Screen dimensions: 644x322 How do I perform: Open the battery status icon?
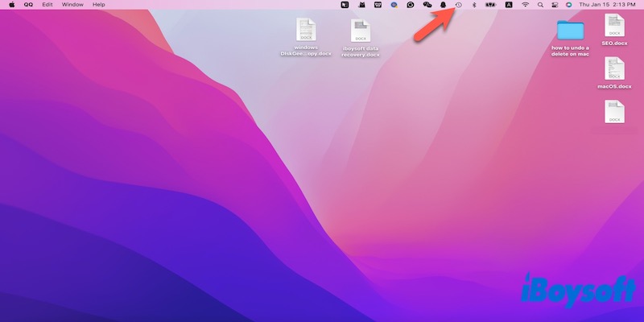[490, 5]
